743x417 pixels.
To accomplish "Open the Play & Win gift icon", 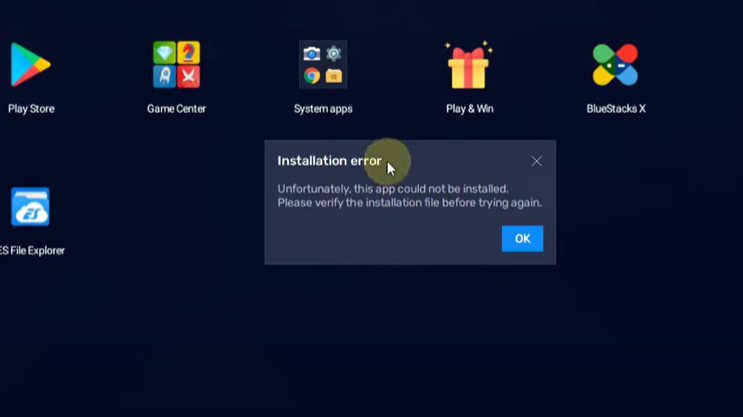I will pyautogui.click(x=469, y=67).
